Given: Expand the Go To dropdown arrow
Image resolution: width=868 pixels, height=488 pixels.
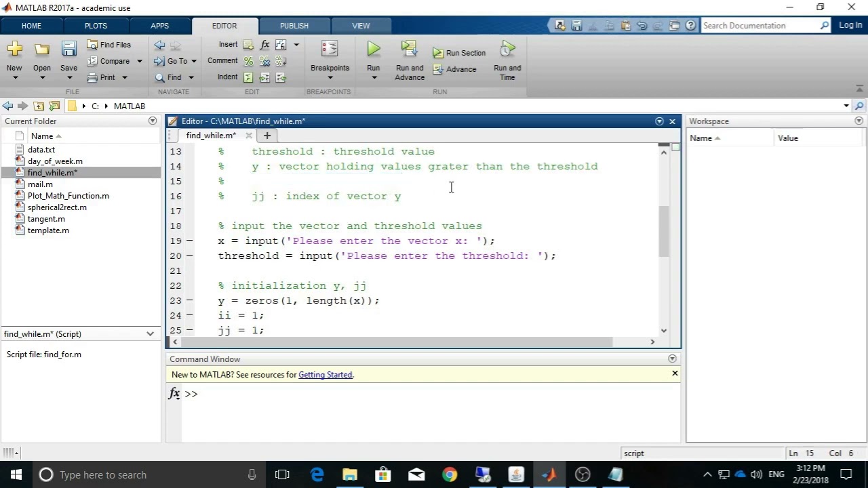Looking at the screenshot, I should click(x=193, y=61).
